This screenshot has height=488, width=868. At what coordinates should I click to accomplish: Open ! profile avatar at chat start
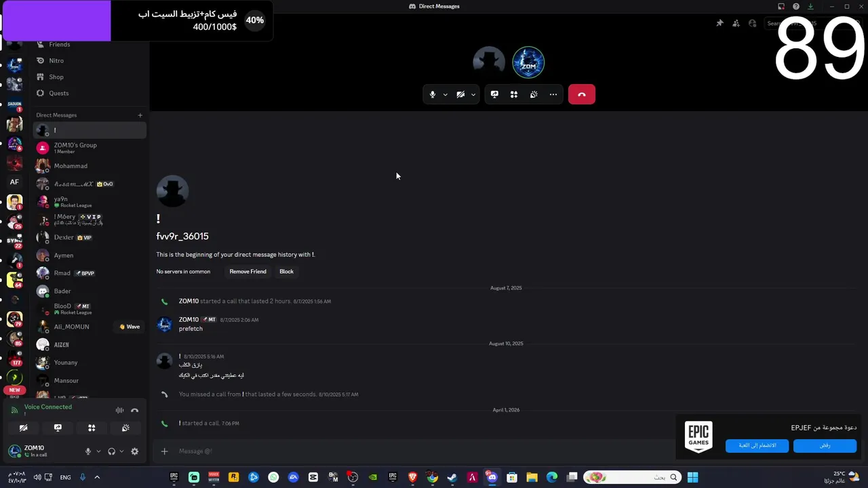coord(172,192)
